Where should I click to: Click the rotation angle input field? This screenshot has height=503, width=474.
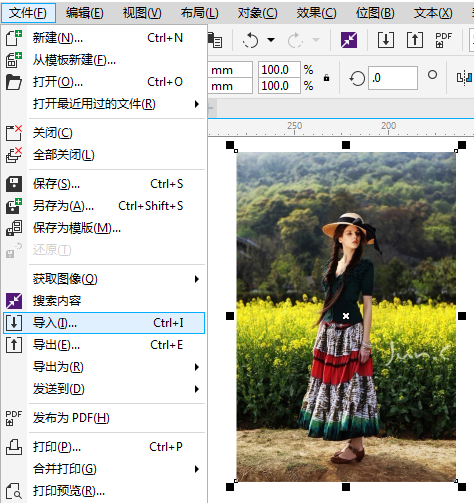coord(393,78)
